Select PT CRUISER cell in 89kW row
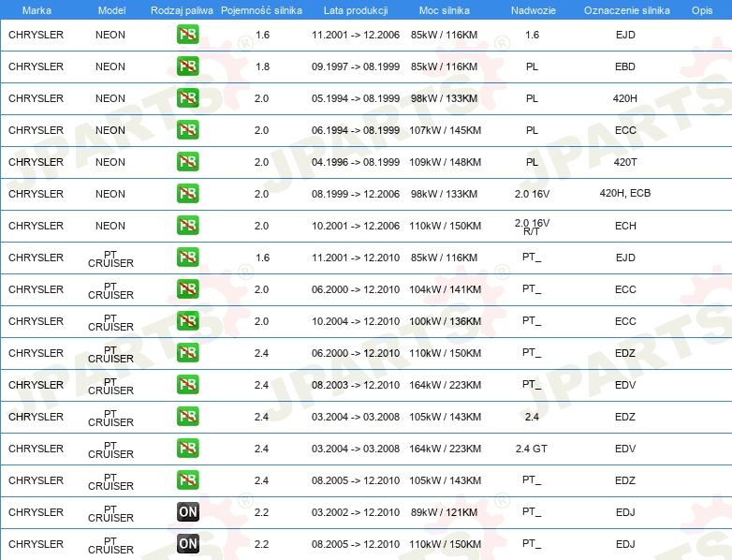This screenshot has width=732, height=560. pyautogui.click(x=110, y=513)
